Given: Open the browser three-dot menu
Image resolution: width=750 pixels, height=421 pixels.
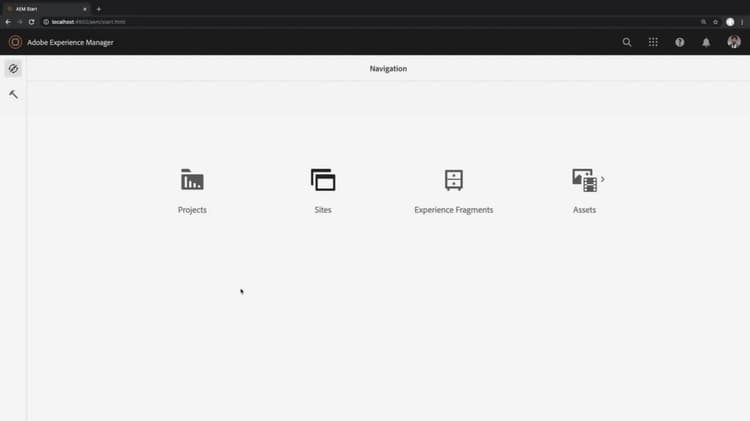Looking at the screenshot, I should coord(742,22).
